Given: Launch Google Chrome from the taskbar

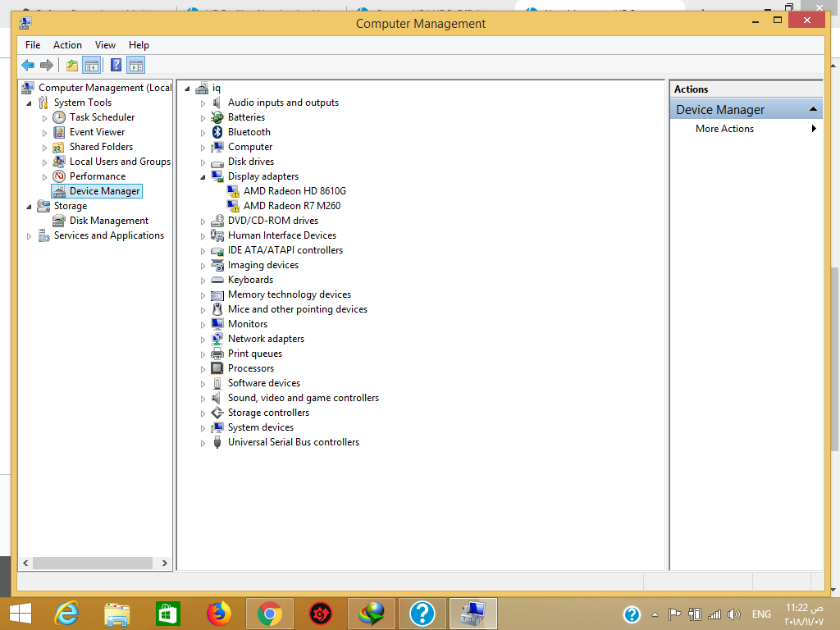Looking at the screenshot, I should point(269,613).
